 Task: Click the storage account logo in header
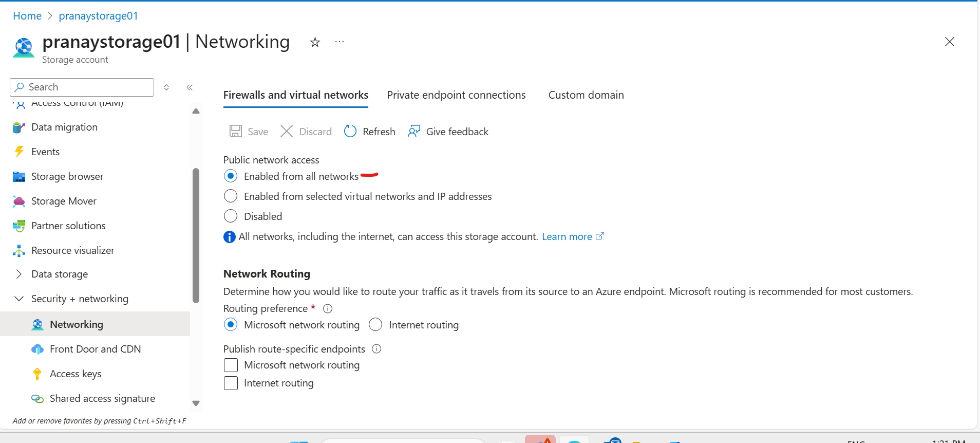coord(24,48)
